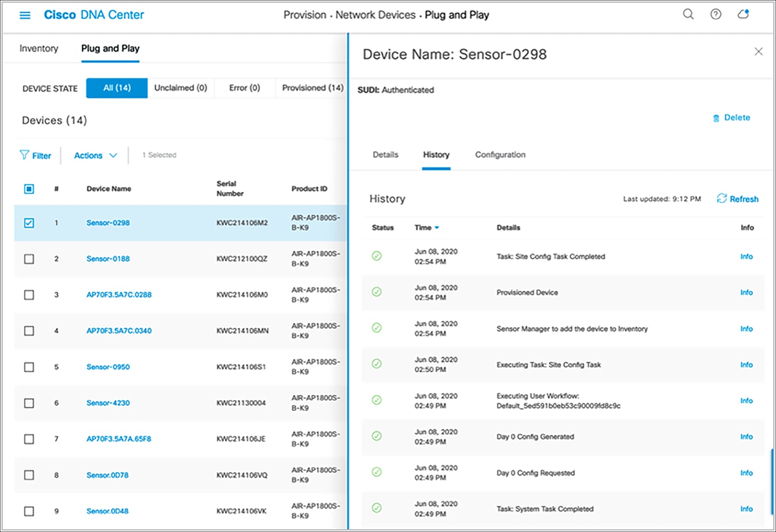Click status check for Executing User Workflow
Viewport: 776px width, 532px height.
pyautogui.click(x=377, y=400)
